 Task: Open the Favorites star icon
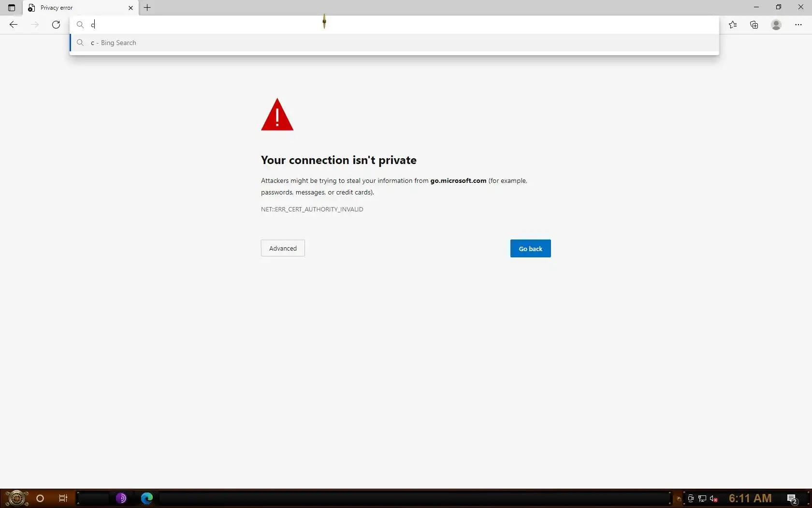(733, 25)
